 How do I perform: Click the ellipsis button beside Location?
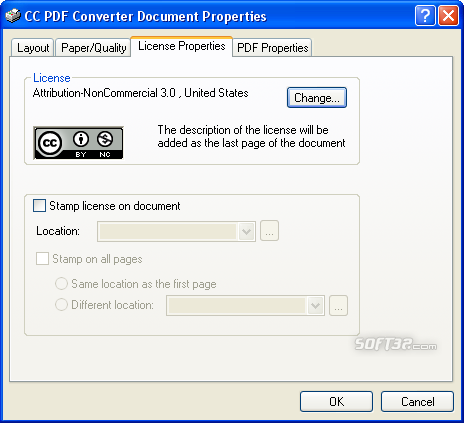click(269, 231)
